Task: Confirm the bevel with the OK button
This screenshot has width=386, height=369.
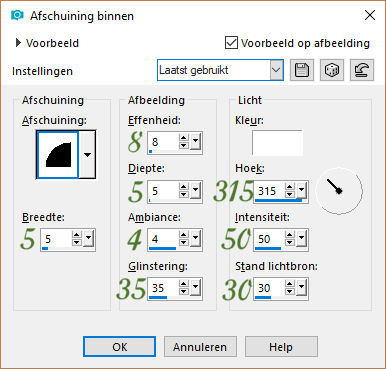Action: pos(119,347)
